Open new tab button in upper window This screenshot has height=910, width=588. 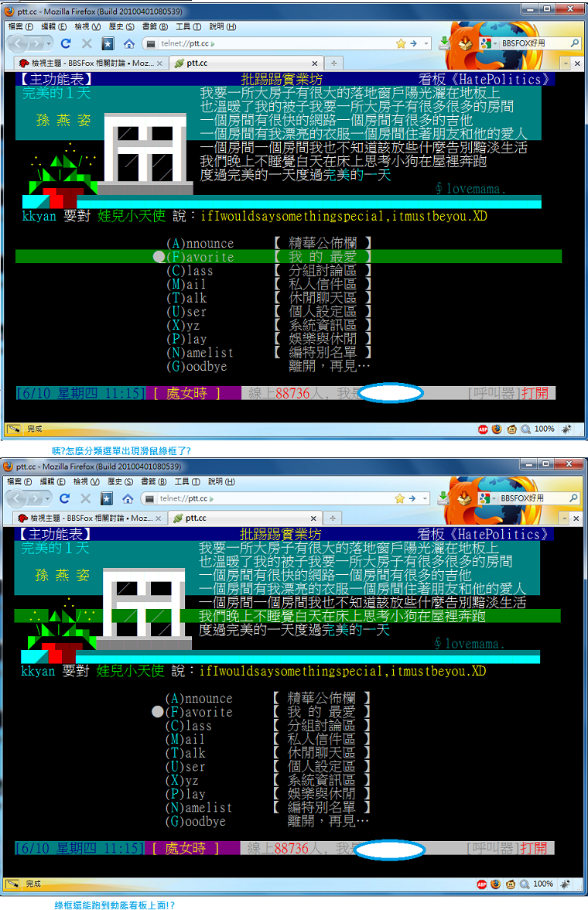tap(333, 63)
